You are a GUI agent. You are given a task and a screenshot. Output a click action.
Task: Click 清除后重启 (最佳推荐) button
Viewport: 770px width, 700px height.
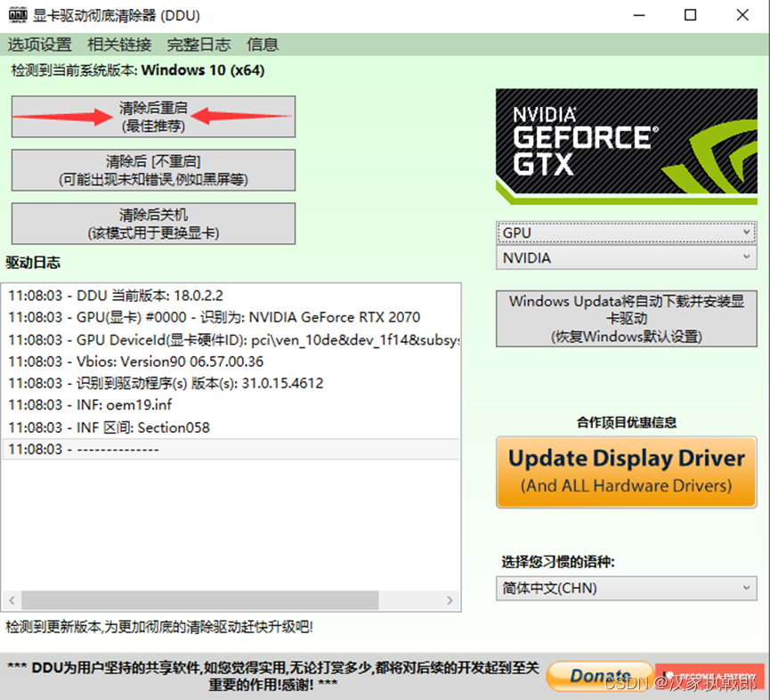tap(153, 117)
